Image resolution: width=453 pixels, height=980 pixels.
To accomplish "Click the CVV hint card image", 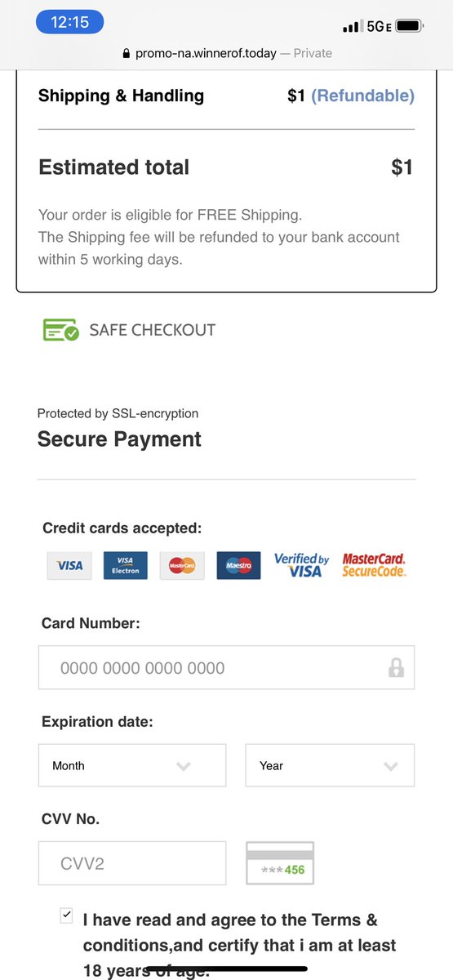I will (x=280, y=863).
